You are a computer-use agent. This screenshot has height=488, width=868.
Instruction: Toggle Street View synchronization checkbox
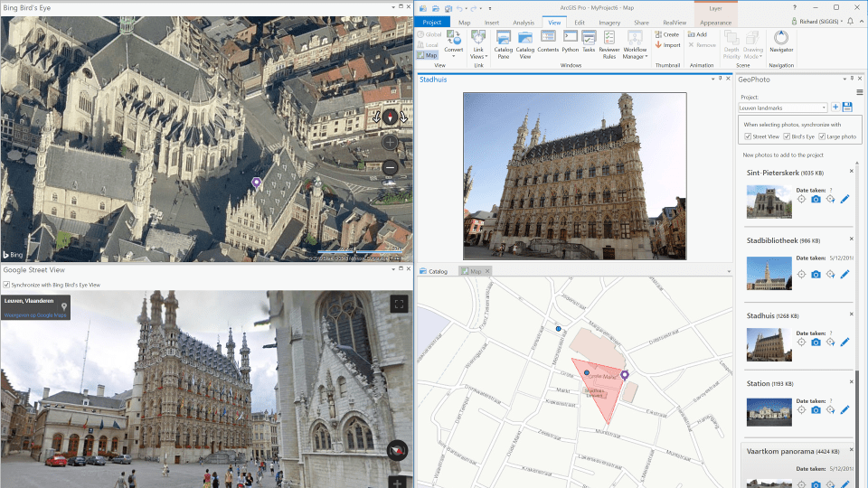[x=748, y=136]
